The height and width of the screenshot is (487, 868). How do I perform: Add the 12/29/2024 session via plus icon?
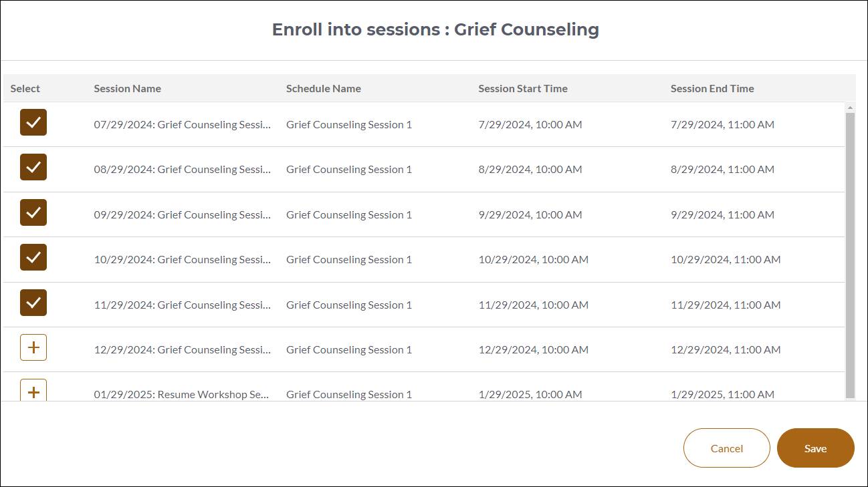[33, 347]
